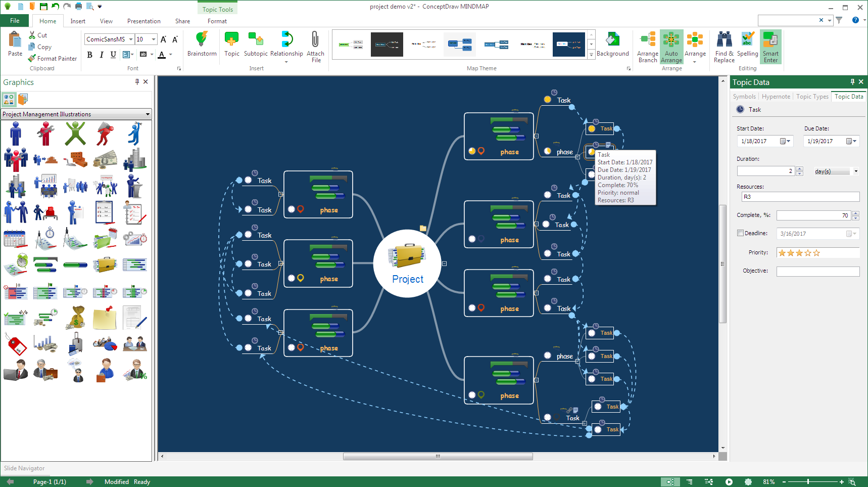Collapse the Project topic's right branch
The image size is (868, 487).
[444, 263]
